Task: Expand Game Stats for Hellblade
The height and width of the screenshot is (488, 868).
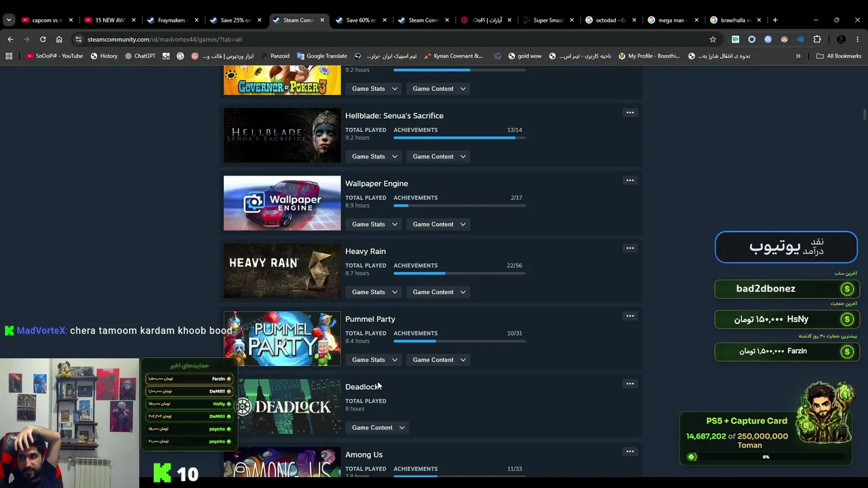Action: click(x=374, y=157)
